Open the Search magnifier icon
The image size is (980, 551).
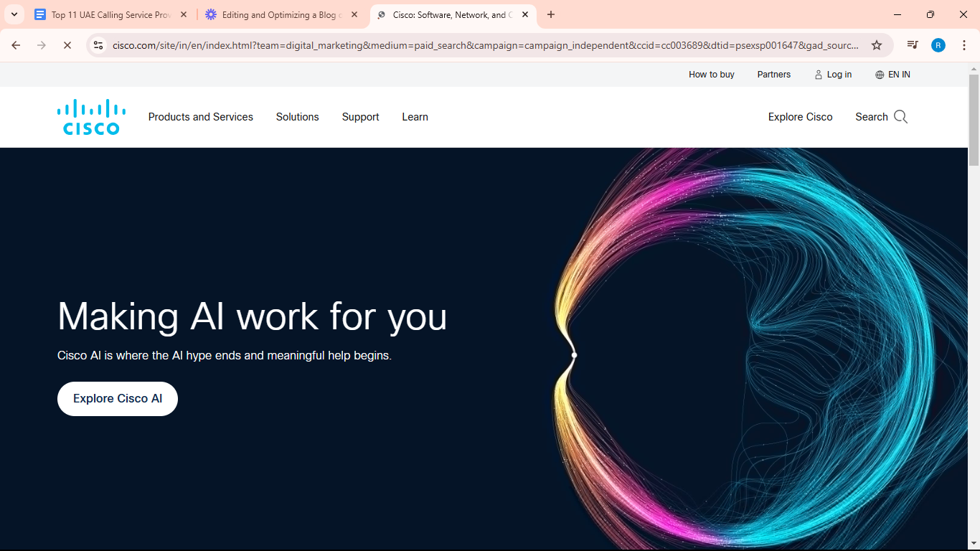click(900, 117)
